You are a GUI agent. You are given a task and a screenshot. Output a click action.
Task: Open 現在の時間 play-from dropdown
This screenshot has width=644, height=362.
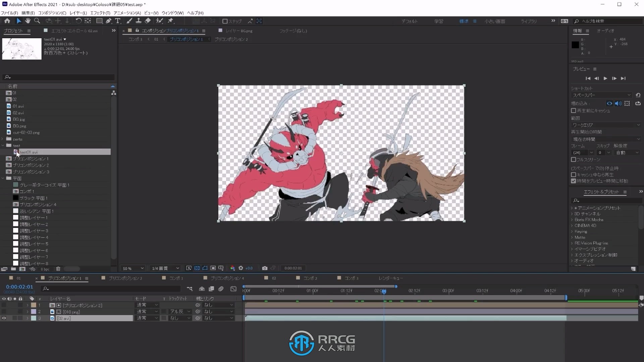(x=606, y=139)
